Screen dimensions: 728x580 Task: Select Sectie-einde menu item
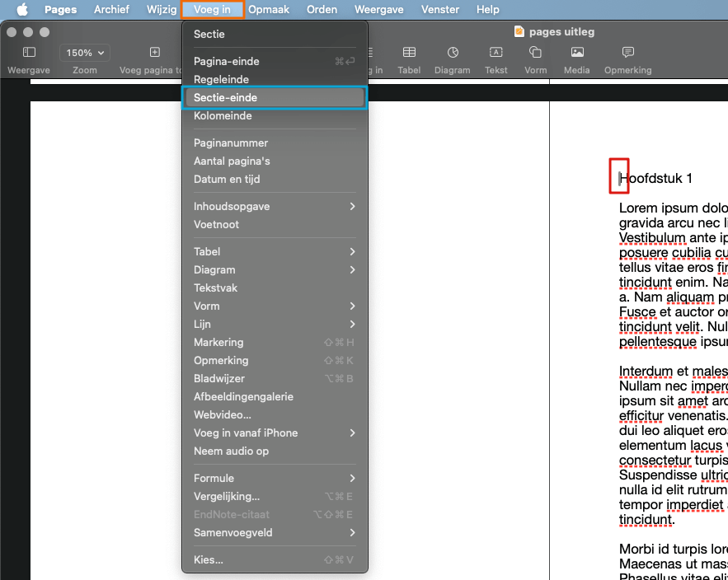click(275, 97)
